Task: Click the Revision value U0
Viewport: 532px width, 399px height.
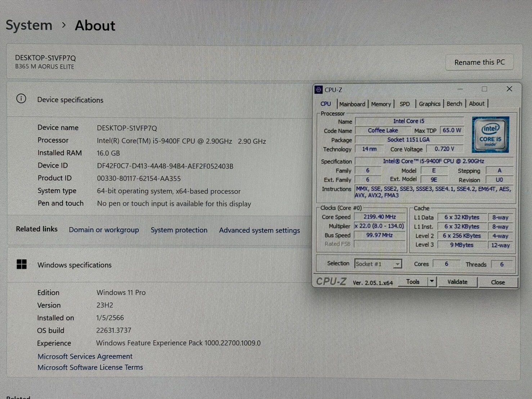Action: tap(499, 180)
